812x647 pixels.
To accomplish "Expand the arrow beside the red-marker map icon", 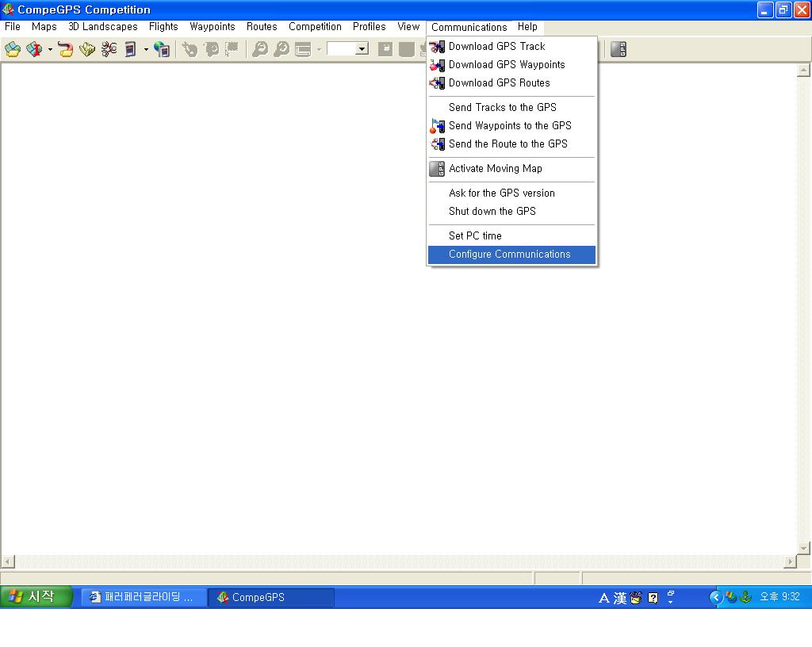I will 50,50.
